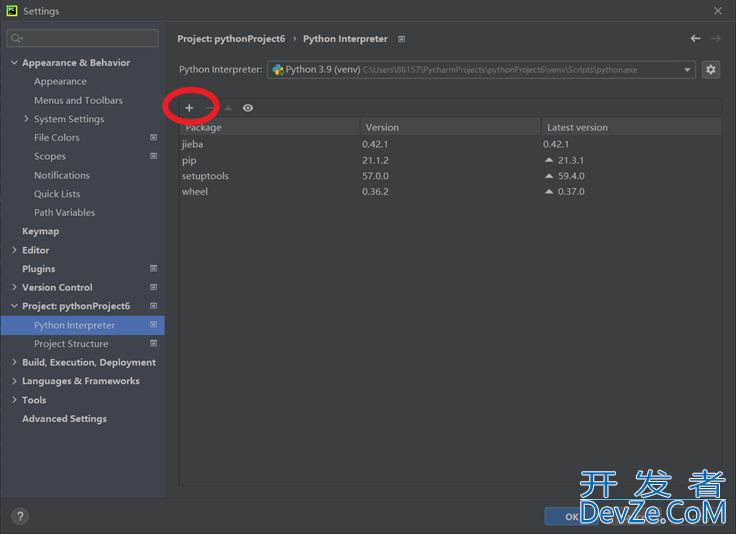Screen dimensions: 736x534
Task: Click the forward arrow in the settings header
Action: pyautogui.click(x=715, y=38)
